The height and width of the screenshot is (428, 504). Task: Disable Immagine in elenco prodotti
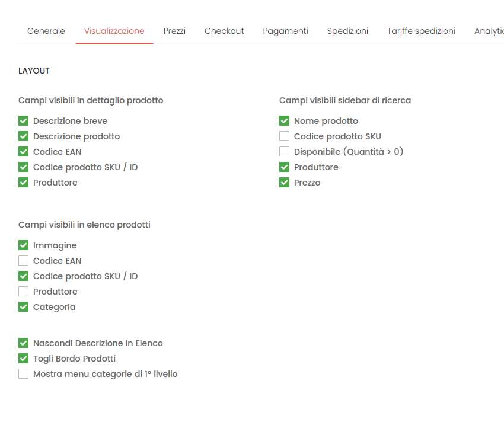[23, 245]
